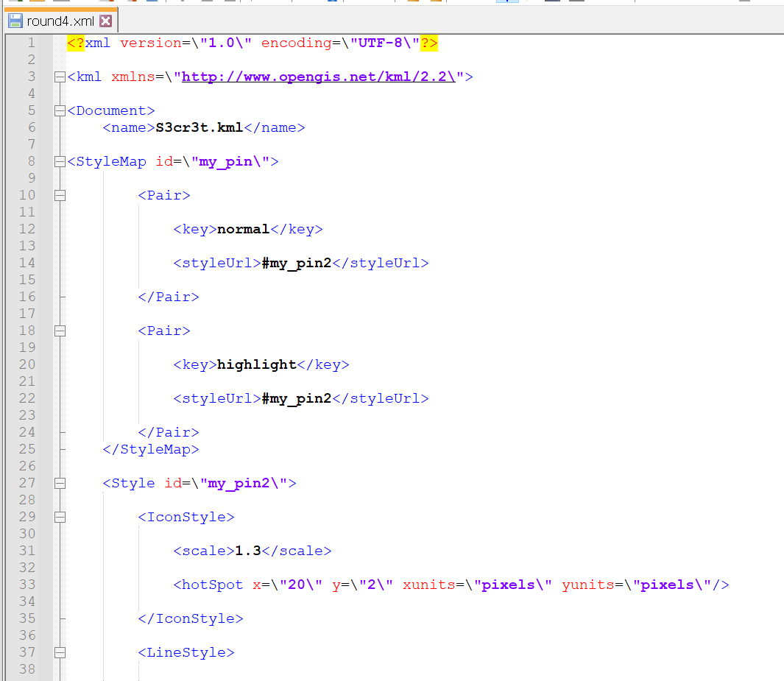This screenshot has height=681, width=784.
Task: Select line 25 via its line number
Action: [x=27, y=450]
